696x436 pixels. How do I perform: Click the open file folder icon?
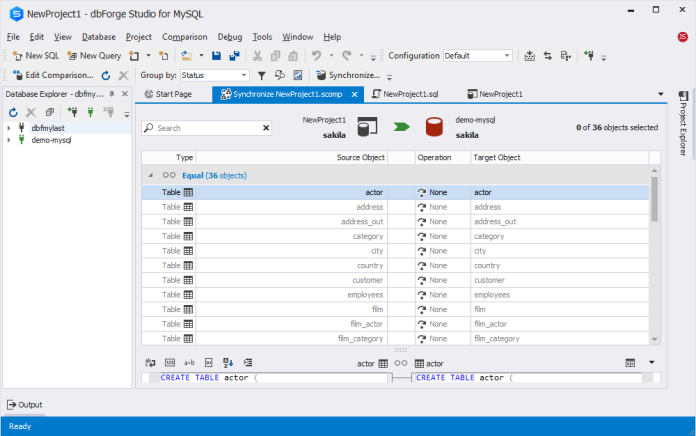(x=186, y=56)
